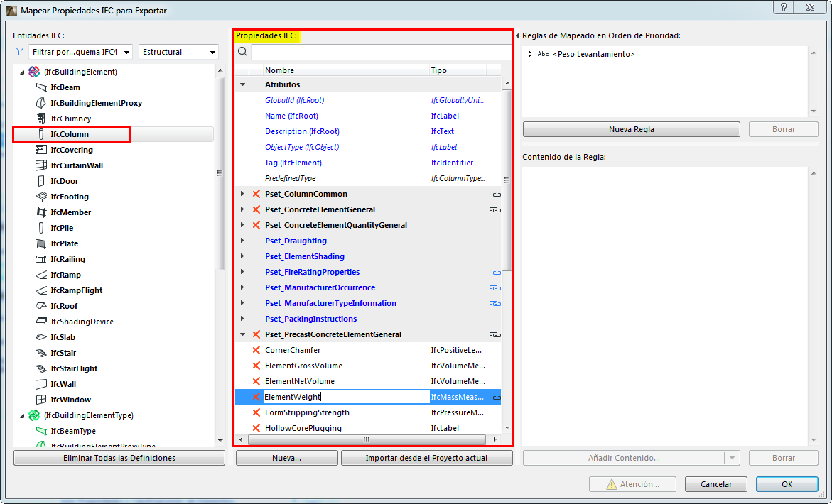Select the IfcBuildingElementProxy icon
Image resolution: width=832 pixels, height=504 pixels.
41,103
